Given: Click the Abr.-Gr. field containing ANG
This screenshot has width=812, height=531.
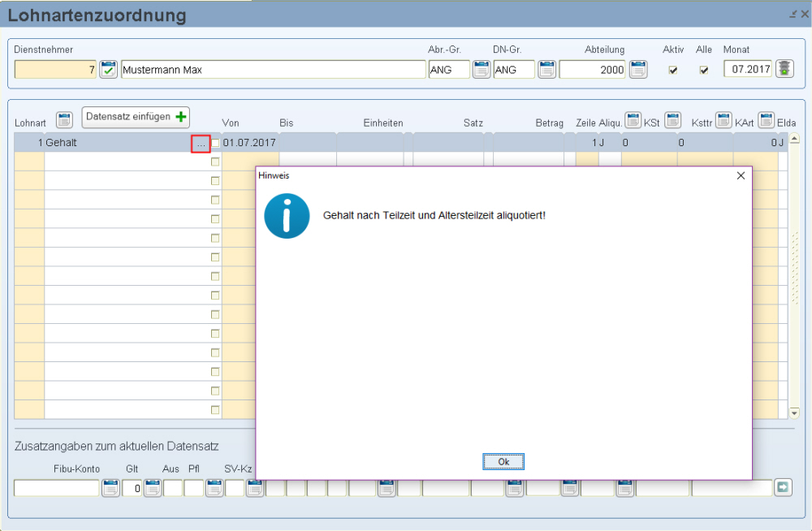Looking at the screenshot, I should click(x=449, y=69).
